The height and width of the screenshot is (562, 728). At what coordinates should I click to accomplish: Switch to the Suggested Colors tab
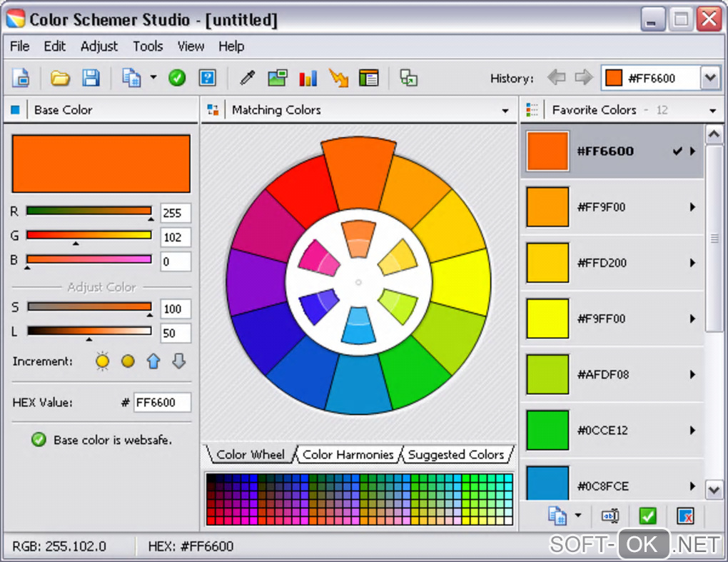[x=456, y=454]
